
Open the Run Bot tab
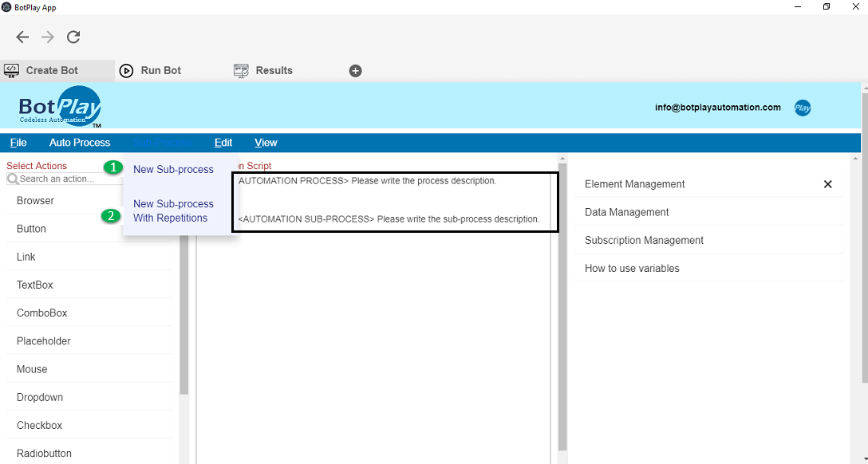click(151, 71)
